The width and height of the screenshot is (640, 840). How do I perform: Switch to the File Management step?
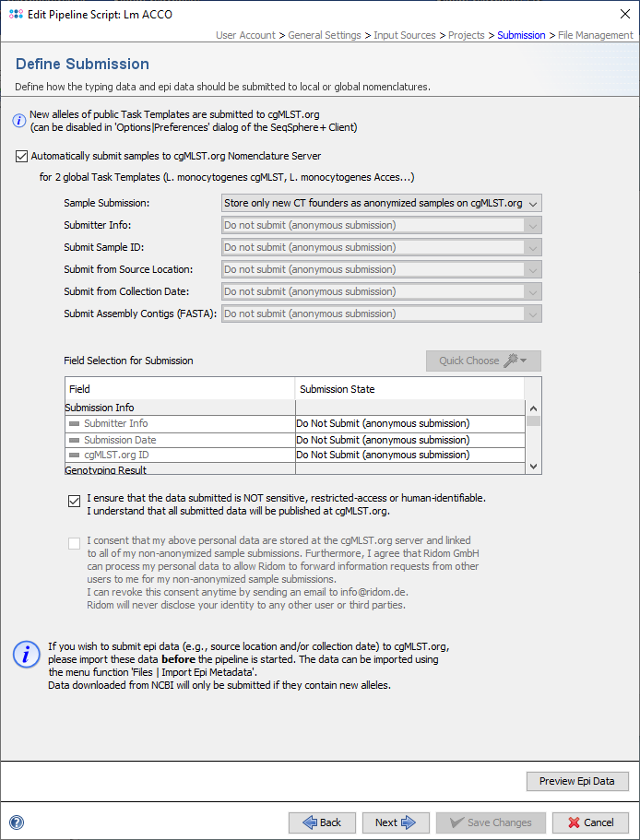[596, 35]
